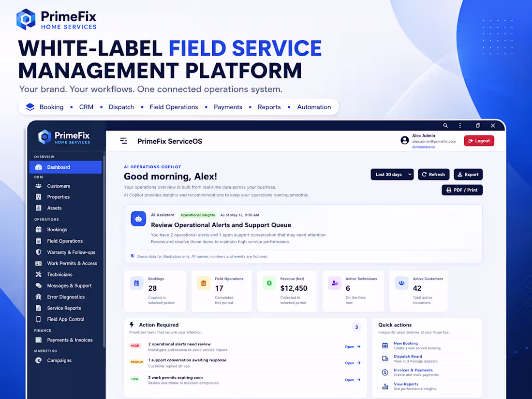The height and width of the screenshot is (399, 532).
Task: Click the HIGH priority badge
Action: 135,346
